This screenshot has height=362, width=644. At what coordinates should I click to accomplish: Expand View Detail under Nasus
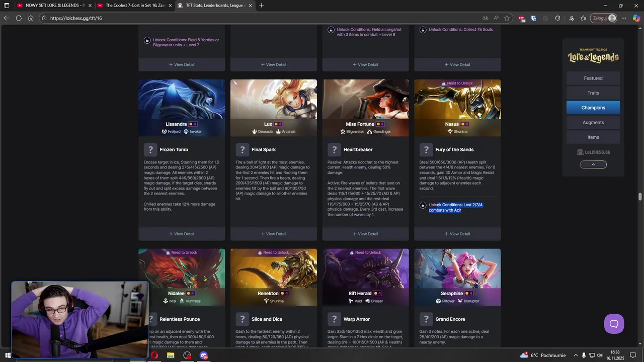pos(457,234)
